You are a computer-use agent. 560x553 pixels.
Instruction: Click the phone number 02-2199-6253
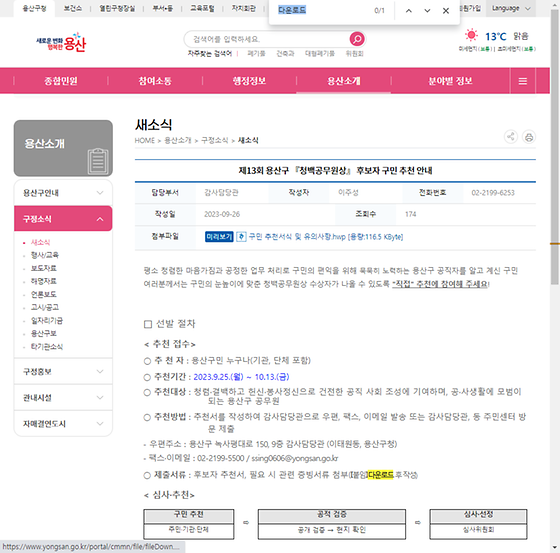click(493, 193)
